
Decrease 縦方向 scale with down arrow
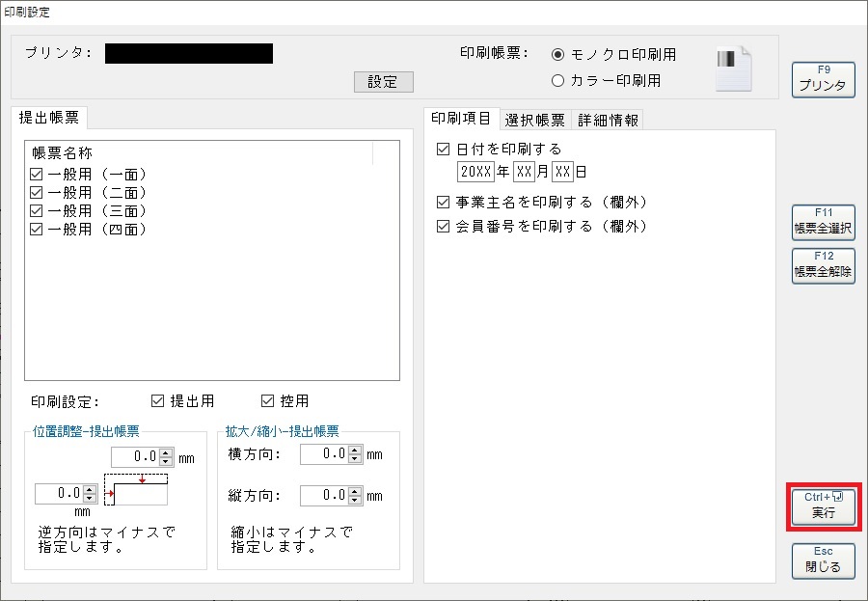pos(356,501)
